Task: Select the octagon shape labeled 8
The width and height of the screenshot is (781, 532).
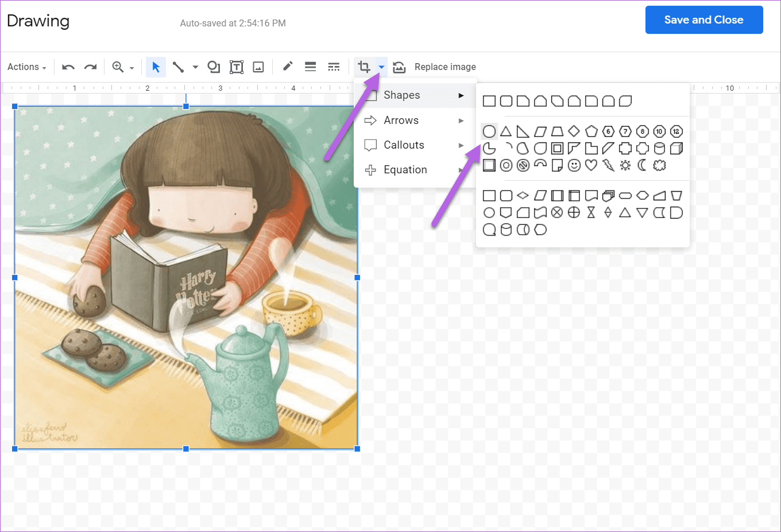Action: (x=643, y=131)
